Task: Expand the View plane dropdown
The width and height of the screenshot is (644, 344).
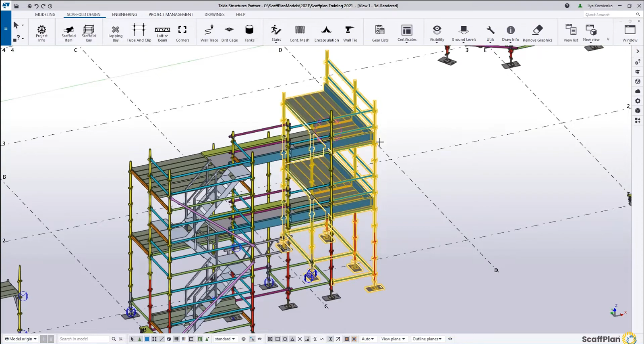Action: pyautogui.click(x=393, y=339)
